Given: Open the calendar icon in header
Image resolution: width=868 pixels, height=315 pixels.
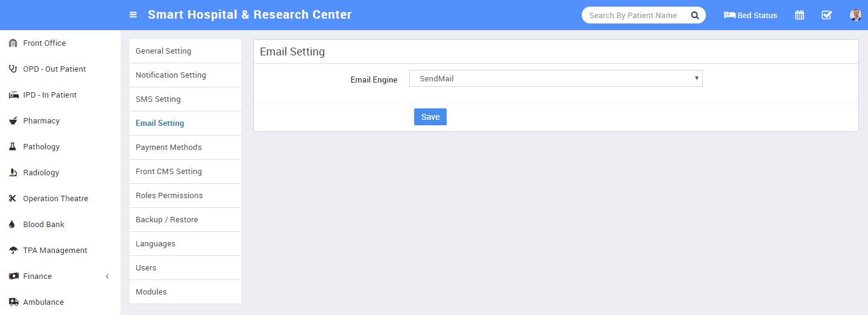Looking at the screenshot, I should [x=799, y=15].
